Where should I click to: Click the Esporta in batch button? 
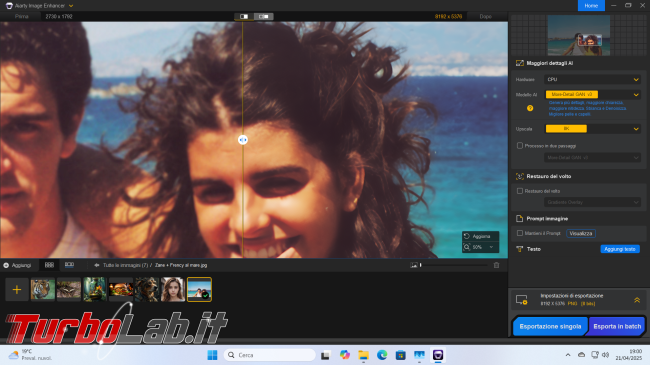[x=617, y=326]
